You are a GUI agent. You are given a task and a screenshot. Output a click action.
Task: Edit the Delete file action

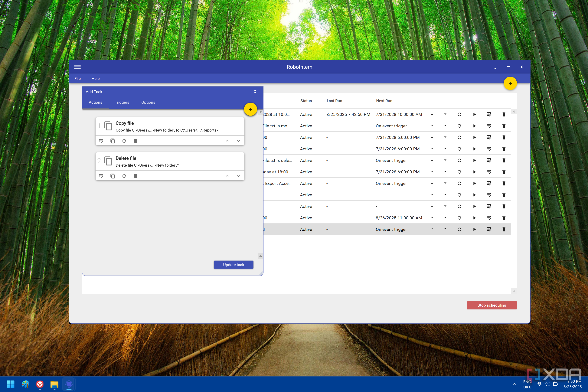click(101, 176)
